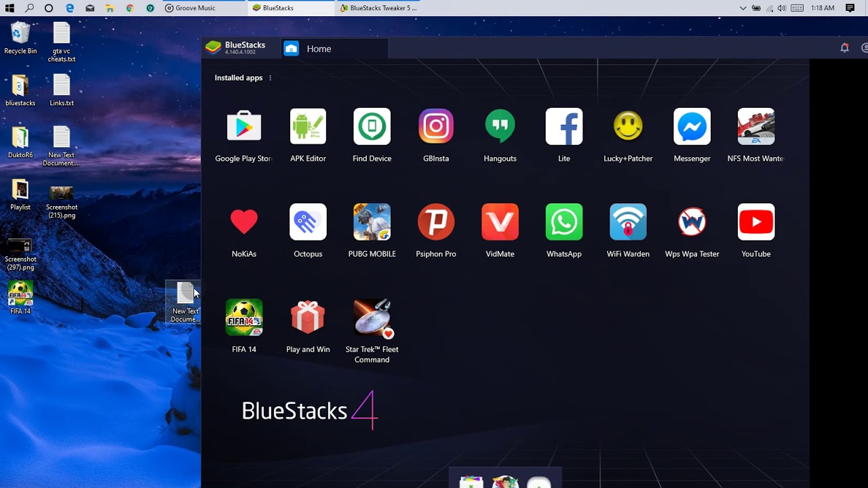Viewport: 868px width, 488px height.
Task: Open the Installed apps options menu
Action: pos(270,78)
